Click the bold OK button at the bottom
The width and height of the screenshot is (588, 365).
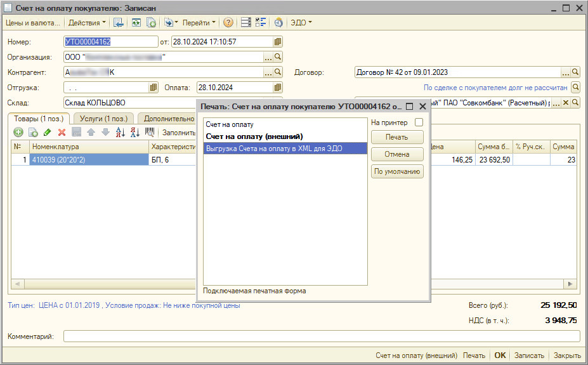(x=500, y=355)
